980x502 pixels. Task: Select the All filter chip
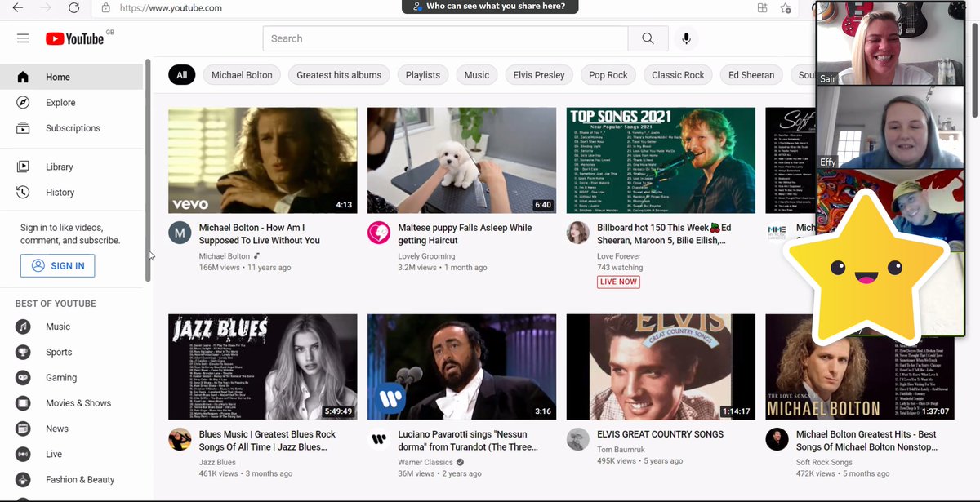click(x=181, y=75)
